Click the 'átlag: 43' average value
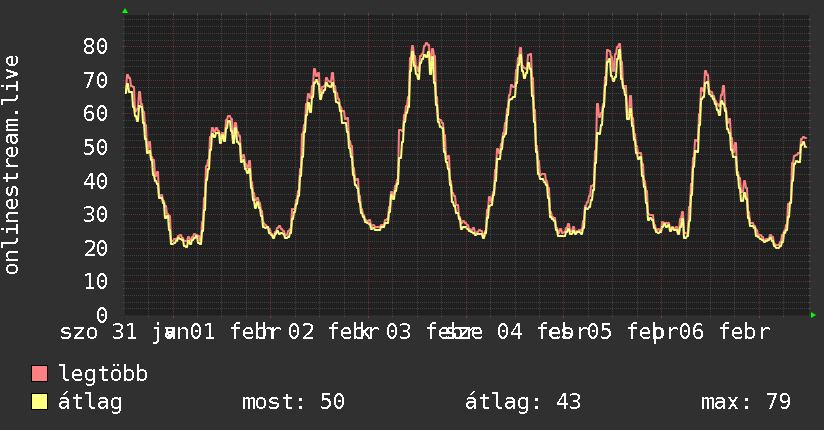The image size is (824, 430). [523, 402]
